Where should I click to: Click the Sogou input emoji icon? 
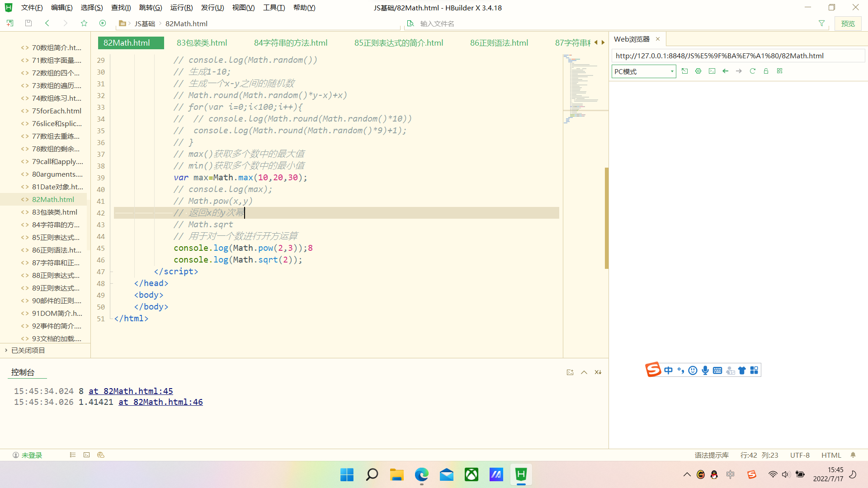[x=693, y=370]
